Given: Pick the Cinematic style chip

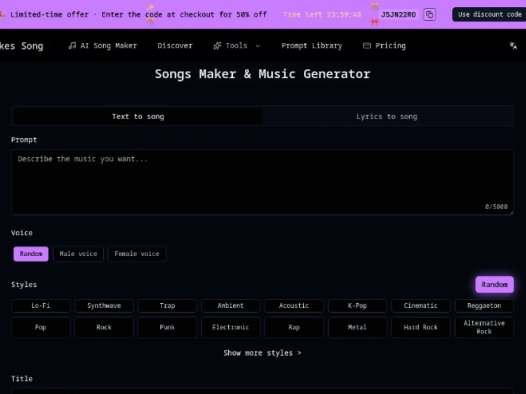Looking at the screenshot, I should pos(420,305).
